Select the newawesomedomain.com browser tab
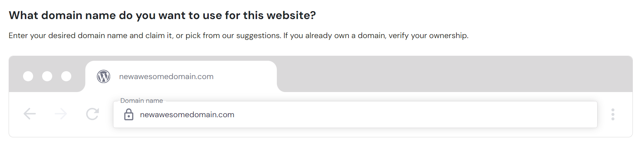The height and width of the screenshot is (151, 644). point(166,77)
